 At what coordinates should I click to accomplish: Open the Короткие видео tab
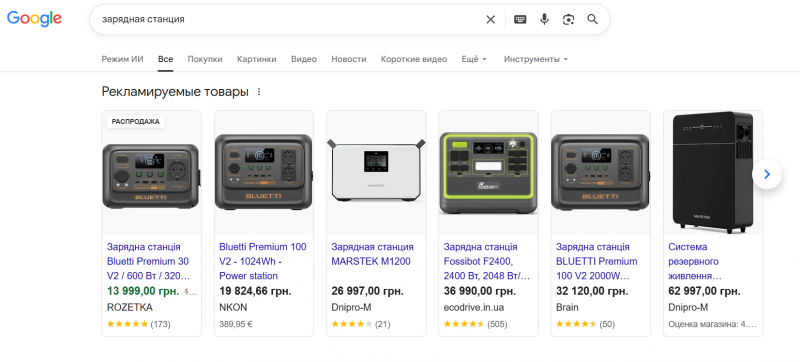tap(414, 59)
